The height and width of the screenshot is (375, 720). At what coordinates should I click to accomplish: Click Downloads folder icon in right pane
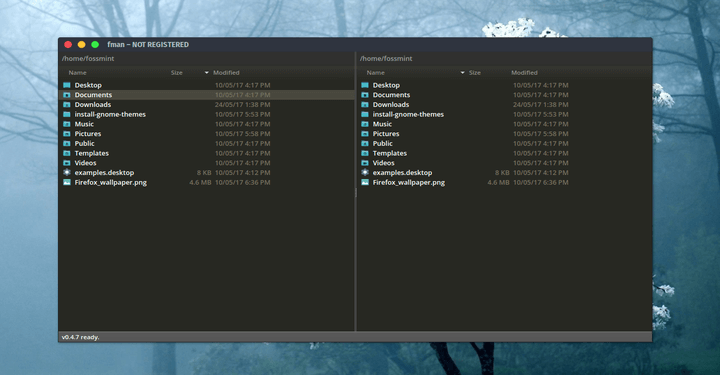[x=365, y=105]
